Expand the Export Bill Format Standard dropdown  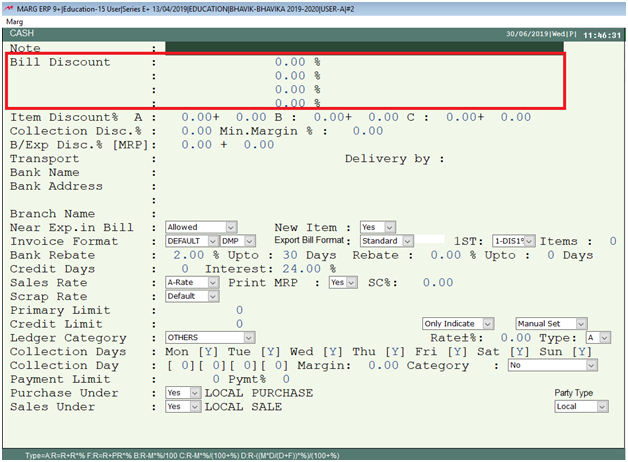[x=386, y=241]
